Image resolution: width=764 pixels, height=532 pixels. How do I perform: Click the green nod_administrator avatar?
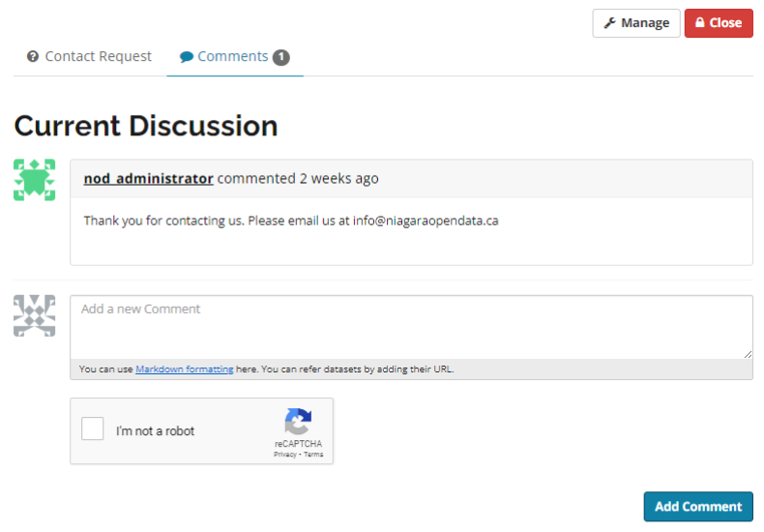tap(34, 180)
